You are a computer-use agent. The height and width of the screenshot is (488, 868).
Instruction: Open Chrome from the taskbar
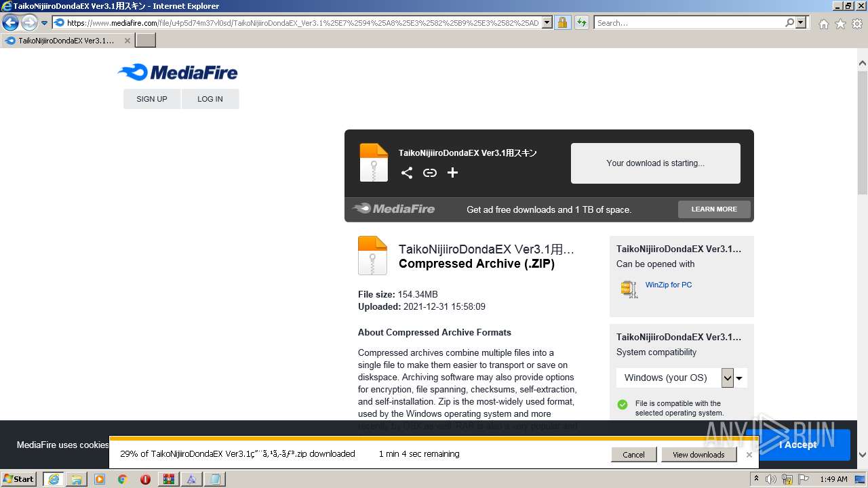pos(123,479)
